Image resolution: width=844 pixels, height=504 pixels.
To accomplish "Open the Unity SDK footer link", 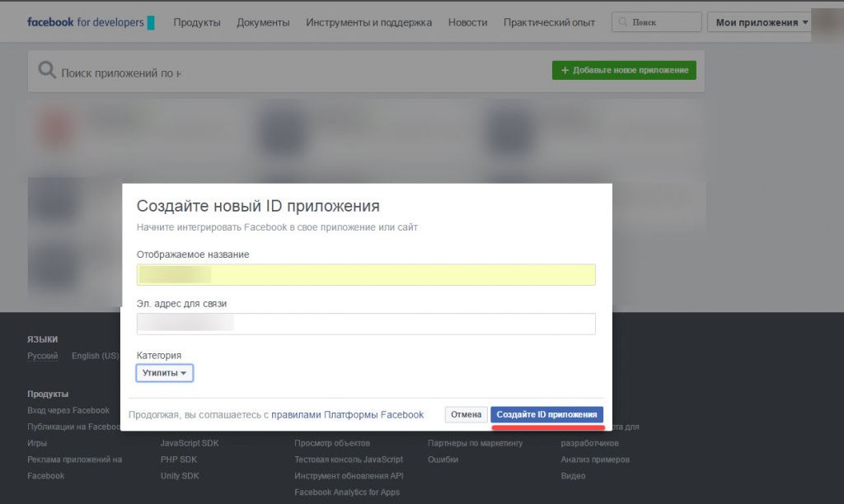I will point(180,475).
